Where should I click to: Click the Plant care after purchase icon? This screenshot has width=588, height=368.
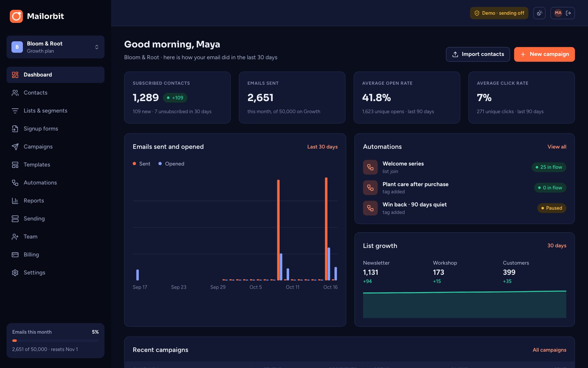370,188
